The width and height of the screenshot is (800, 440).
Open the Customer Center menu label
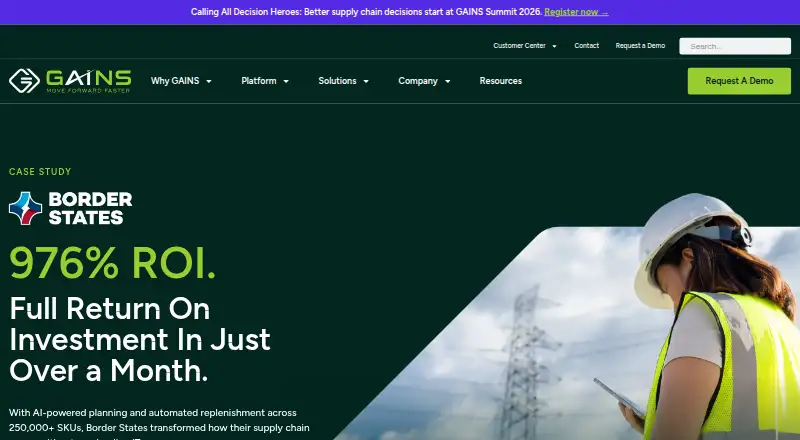click(519, 45)
